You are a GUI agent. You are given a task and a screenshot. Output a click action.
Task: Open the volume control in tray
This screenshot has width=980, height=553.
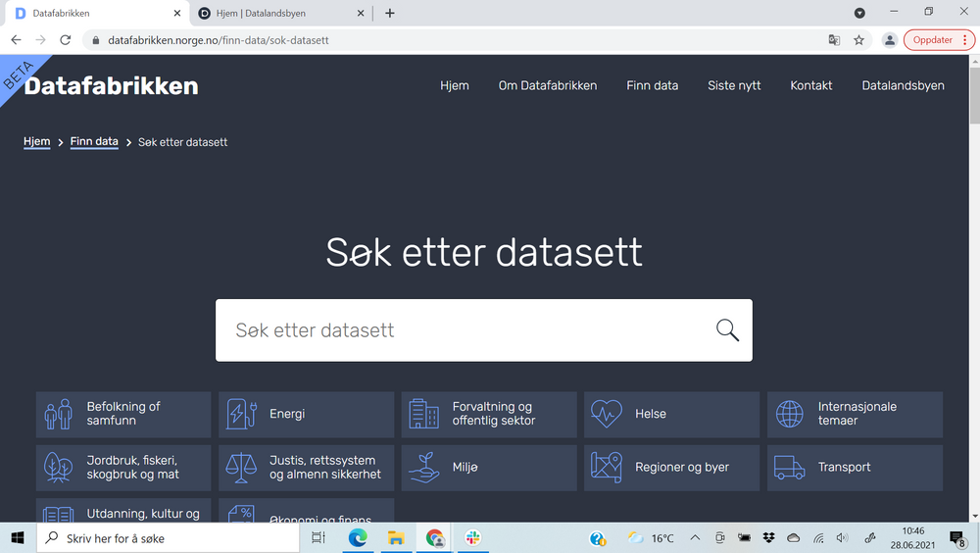pos(842,538)
